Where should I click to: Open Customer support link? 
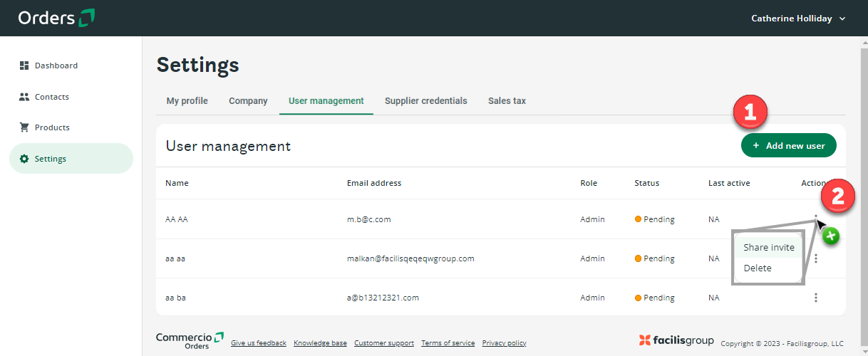point(384,343)
